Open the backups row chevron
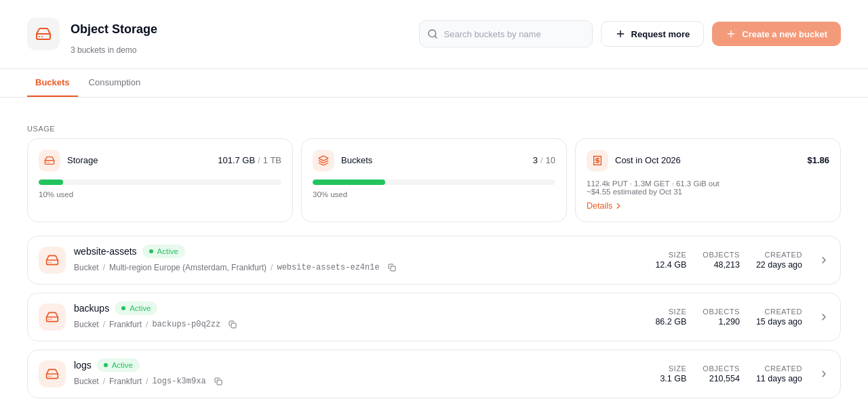The image size is (868, 420). (824, 317)
